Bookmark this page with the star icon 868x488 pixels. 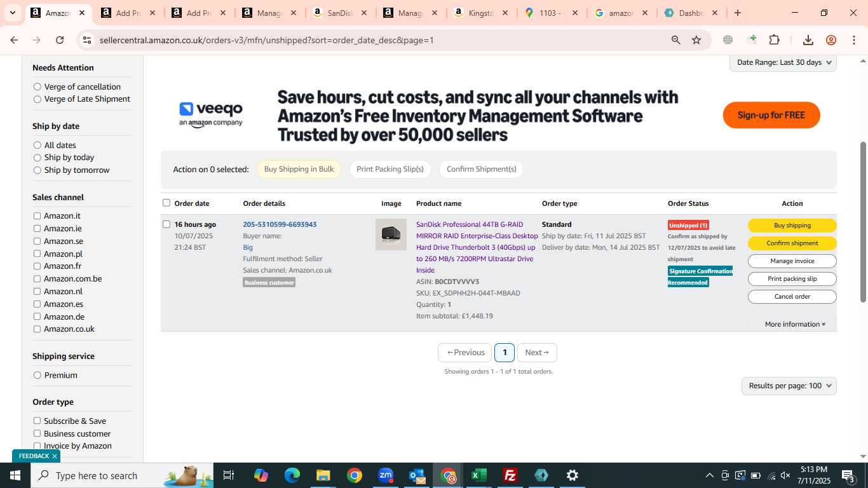coord(696,40)
